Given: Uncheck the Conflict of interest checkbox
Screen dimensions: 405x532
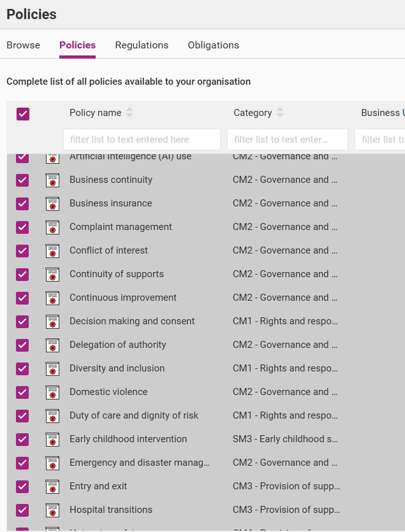Looking at the screenshot, I should 22,251.
